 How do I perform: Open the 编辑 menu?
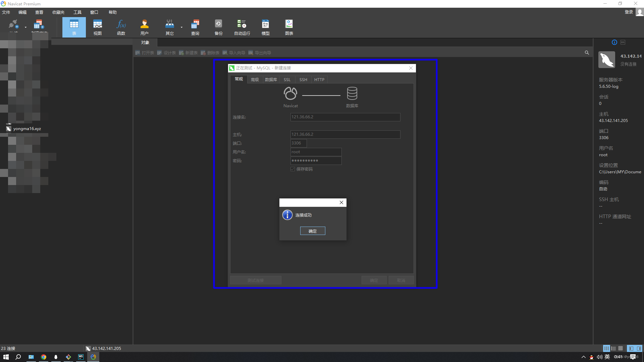[x=22, y=12]
